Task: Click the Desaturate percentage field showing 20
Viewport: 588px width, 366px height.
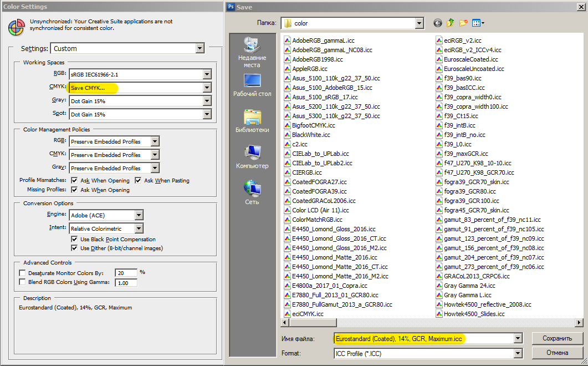Action: click(x=126, y=273)
